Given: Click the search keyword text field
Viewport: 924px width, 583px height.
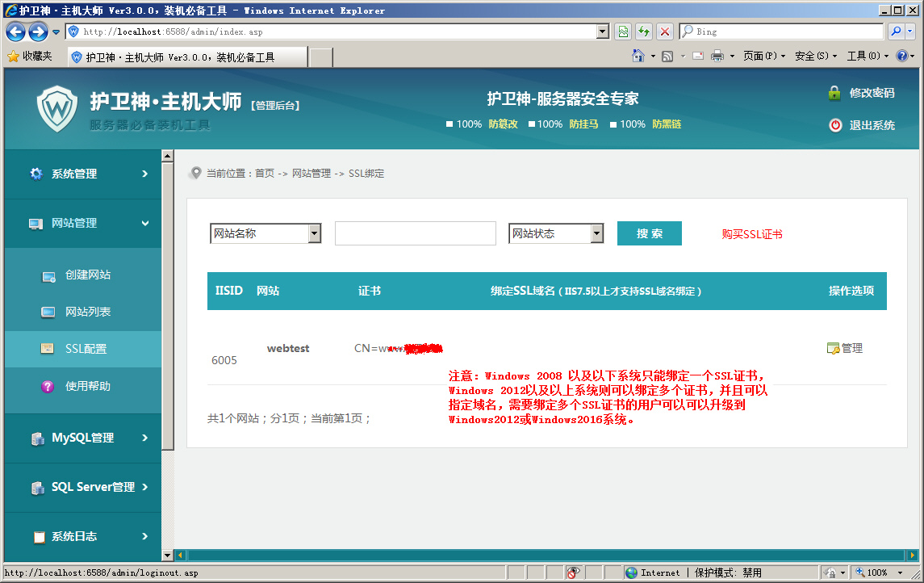Looking at the screenshot, I should pyautogui.click(x=415, y=233).
